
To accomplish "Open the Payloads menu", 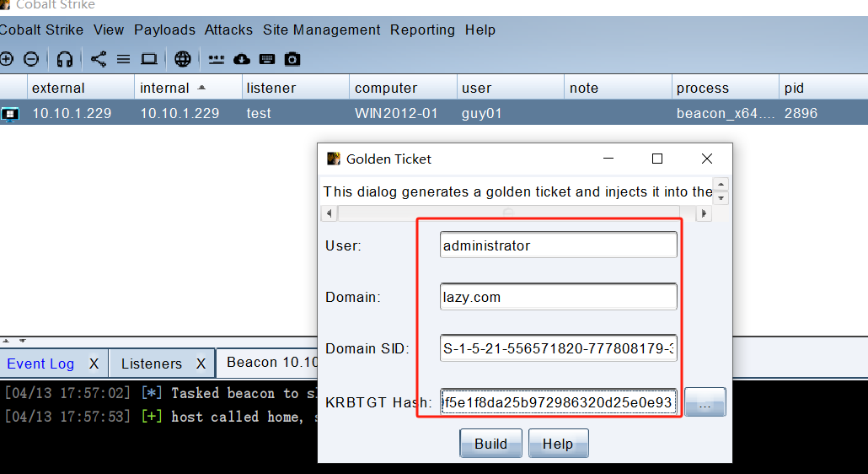I will click(x=164, y=30).
